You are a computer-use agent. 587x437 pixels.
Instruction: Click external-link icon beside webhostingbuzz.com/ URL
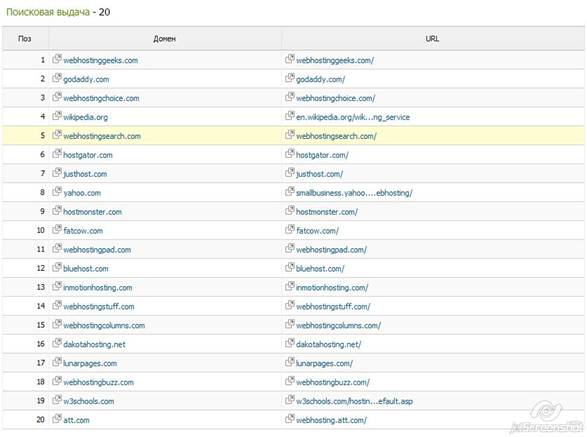(x=289, y=381)
